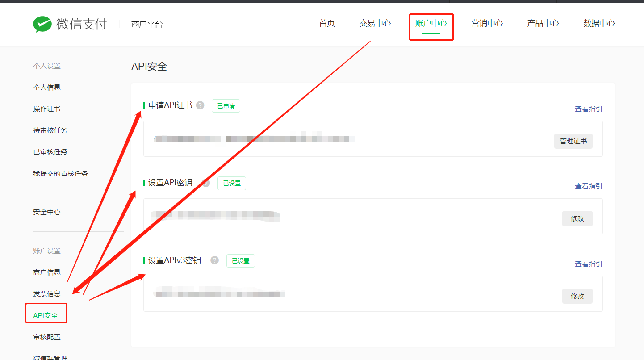Click the 已设置 badge beside 设置API密钥

pyautogui.click(x=231, y=183)
